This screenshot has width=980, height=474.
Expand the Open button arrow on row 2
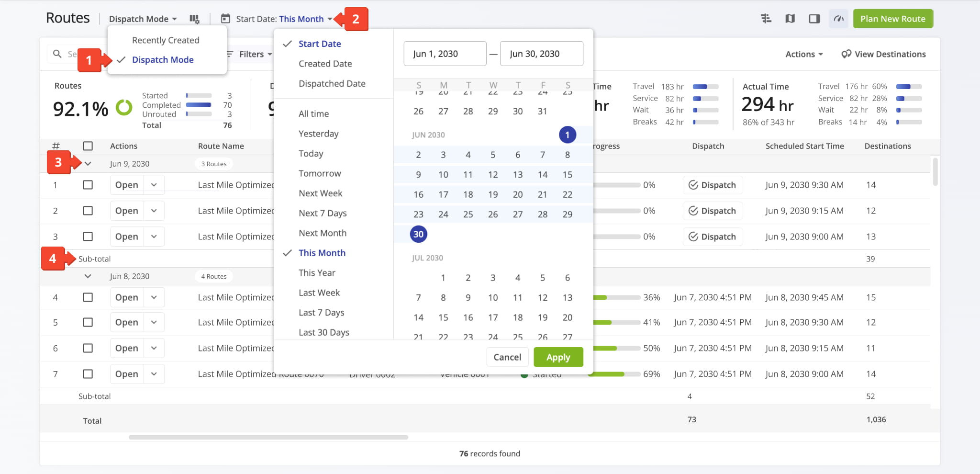tap(154, 211)
